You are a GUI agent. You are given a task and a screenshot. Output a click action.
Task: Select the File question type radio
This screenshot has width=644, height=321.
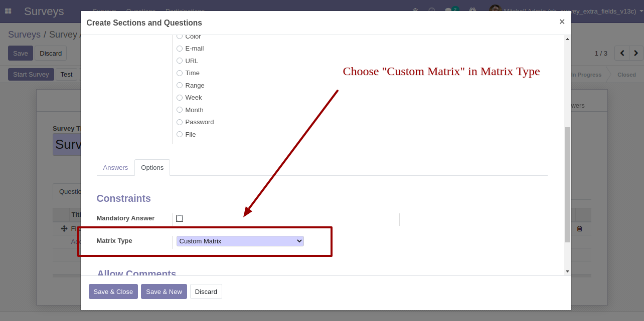(180, 134)
